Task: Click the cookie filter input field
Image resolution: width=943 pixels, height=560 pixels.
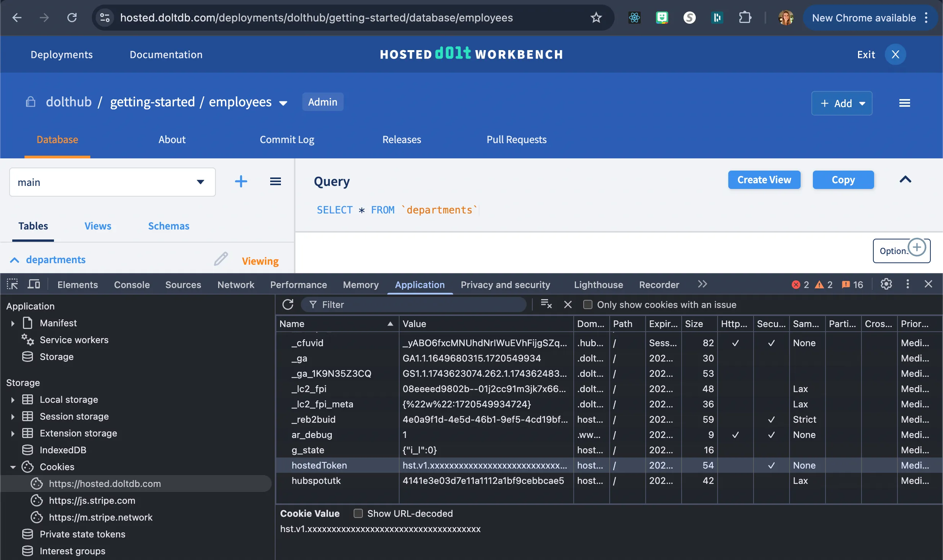Action: point(413,304)
